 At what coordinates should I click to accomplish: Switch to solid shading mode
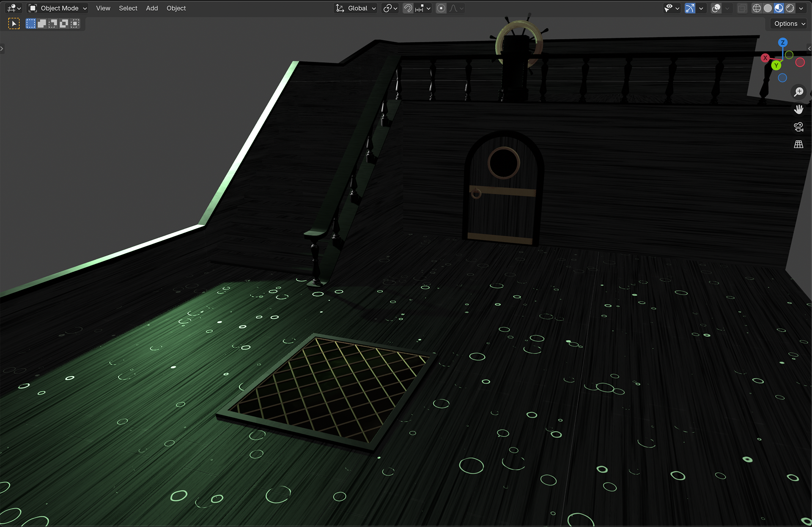coord(768,8)
